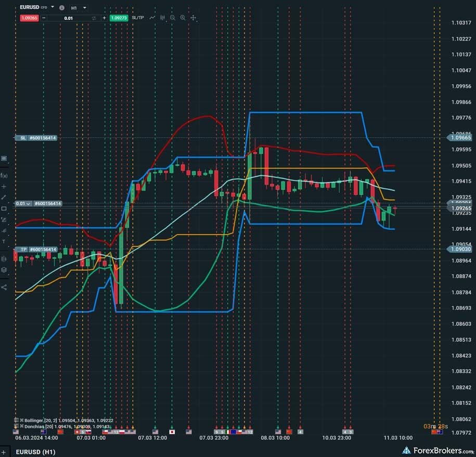This screenshot has height=457, width=476.
Task: Switch to the EURUSD (H1) tab
Action: (35, 452)
